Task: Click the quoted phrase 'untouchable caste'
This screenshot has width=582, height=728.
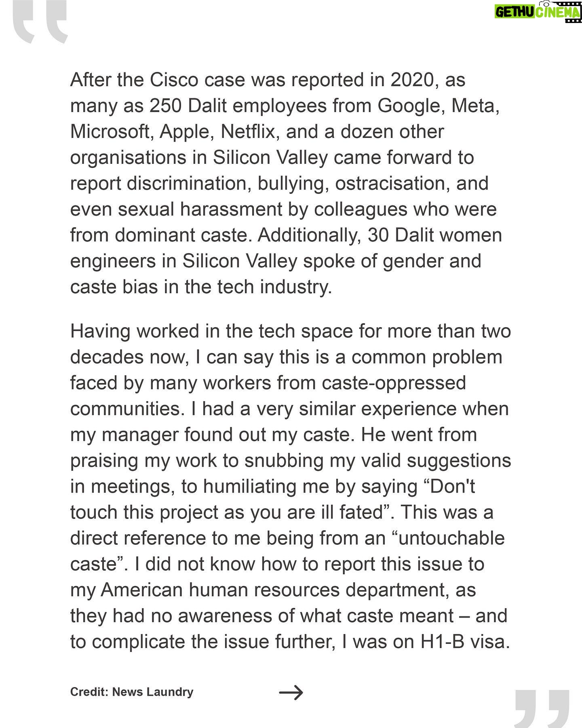Action: (x=287, y=551)
